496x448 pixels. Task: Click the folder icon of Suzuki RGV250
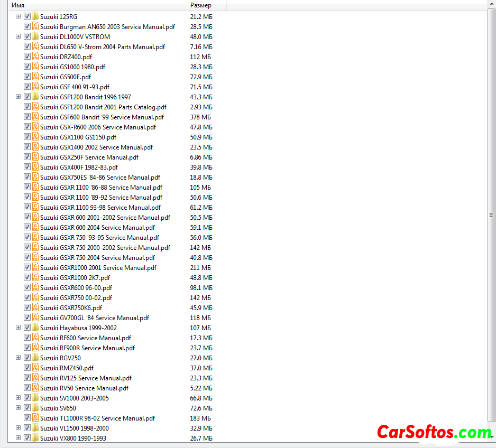tap(35, 358)
